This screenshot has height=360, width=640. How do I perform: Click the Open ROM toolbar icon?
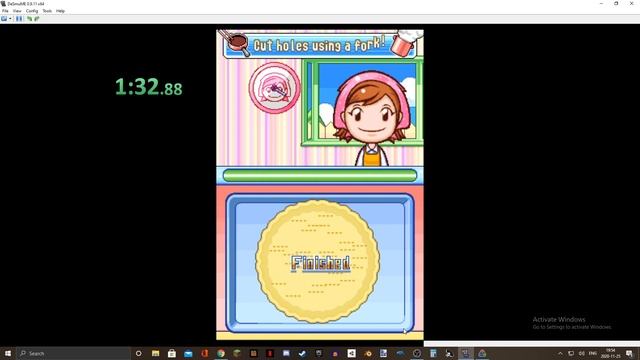(x=4, y=19)
